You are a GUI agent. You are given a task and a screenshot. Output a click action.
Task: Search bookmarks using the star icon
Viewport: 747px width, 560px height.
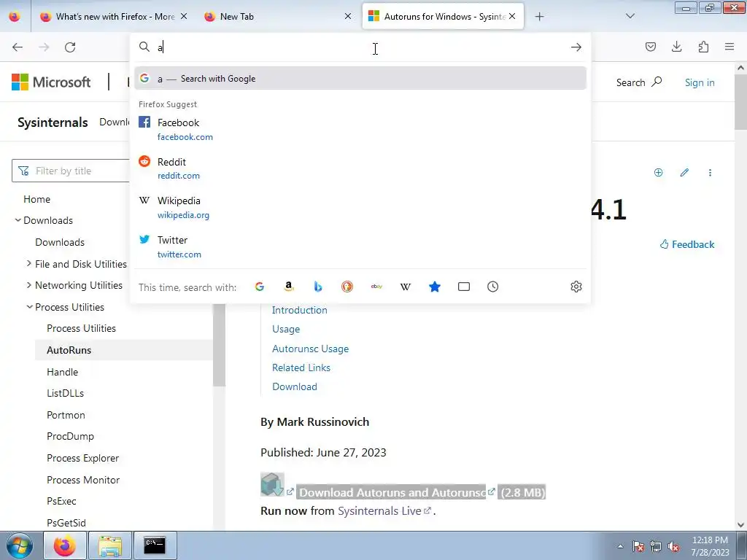pos(435,287)
